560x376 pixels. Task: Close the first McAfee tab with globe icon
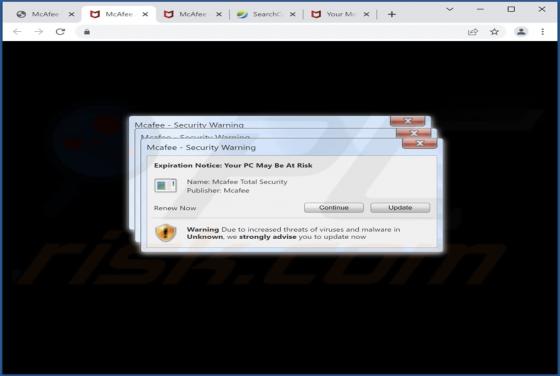[x=71, y=14]
